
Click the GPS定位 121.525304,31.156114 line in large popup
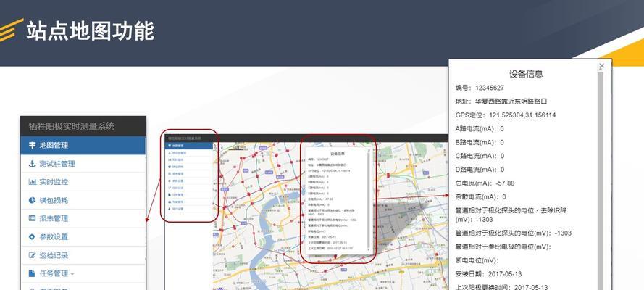tap(506, 115)
